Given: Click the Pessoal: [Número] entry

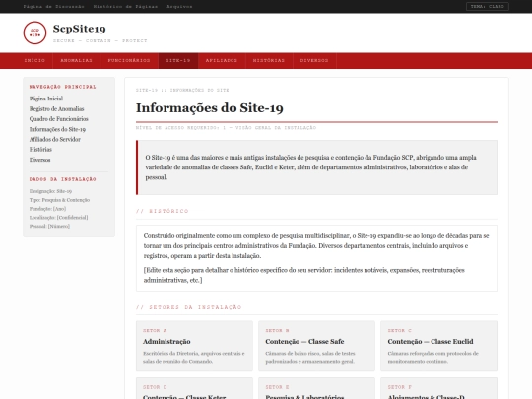Looking at the screenshot, I should tap(49, 226).
